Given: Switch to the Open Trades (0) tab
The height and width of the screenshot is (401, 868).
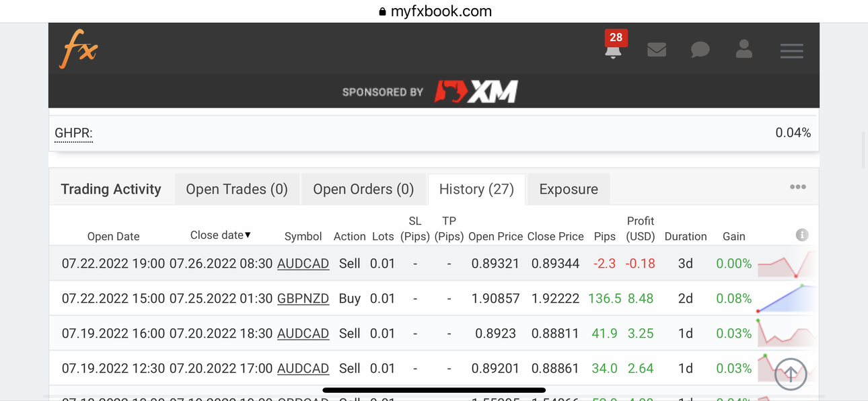Looking at the screenshot, I should click(x=237, y=189).
